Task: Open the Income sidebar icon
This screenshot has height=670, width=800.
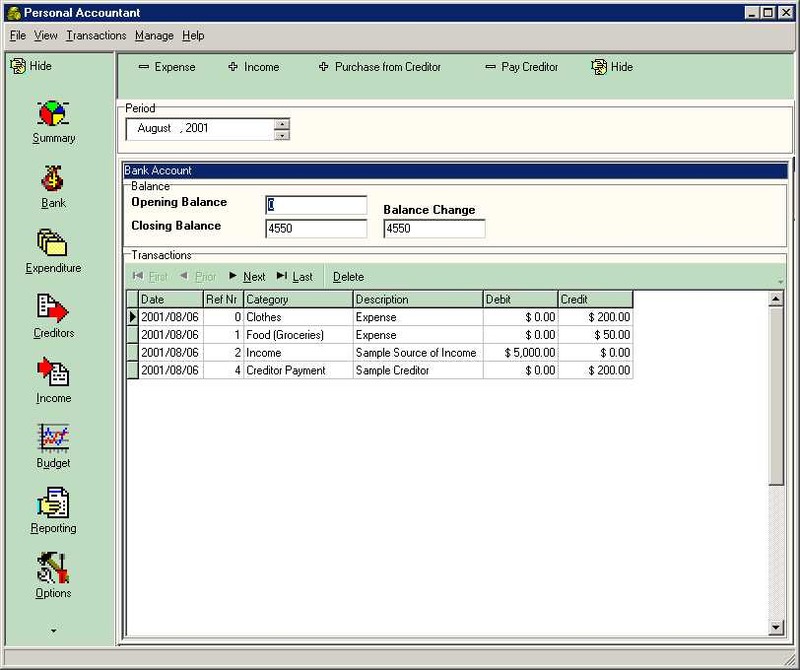Action: [53, 372]
